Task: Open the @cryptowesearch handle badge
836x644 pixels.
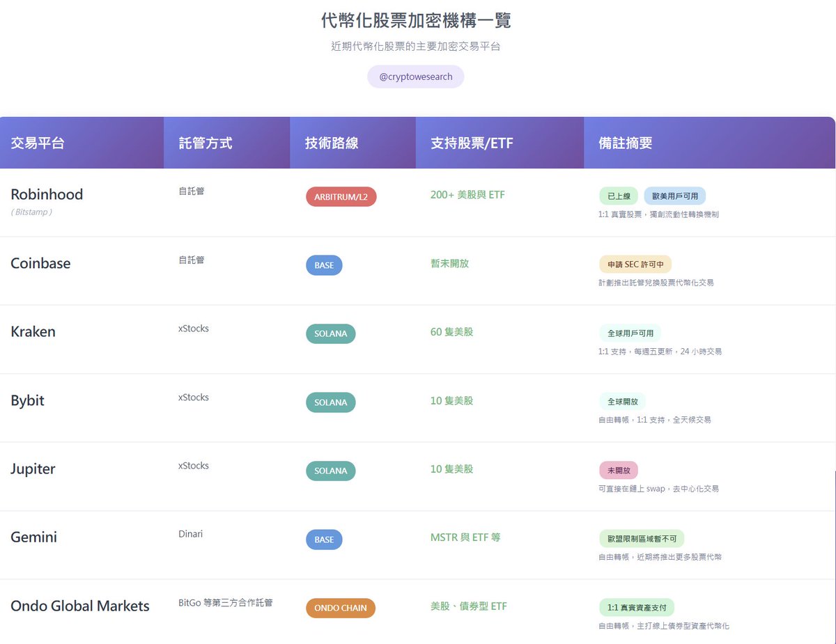Action: coord(416,77)
